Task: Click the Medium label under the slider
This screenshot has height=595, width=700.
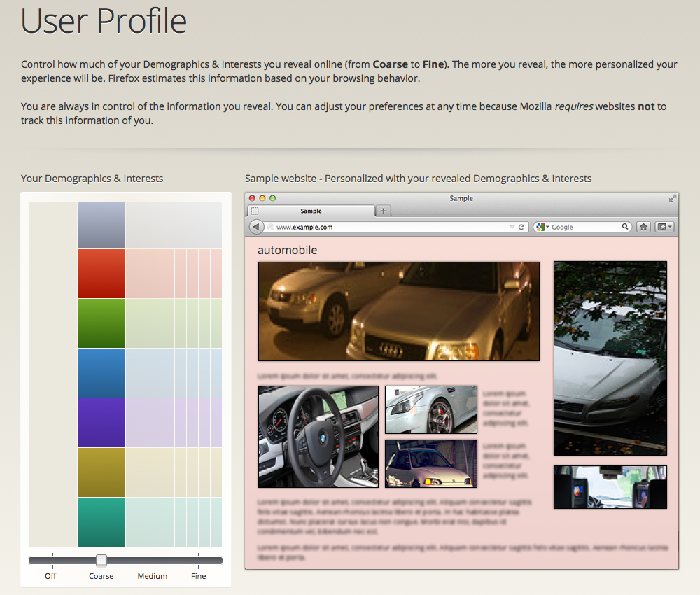Action: pos(152,576)
